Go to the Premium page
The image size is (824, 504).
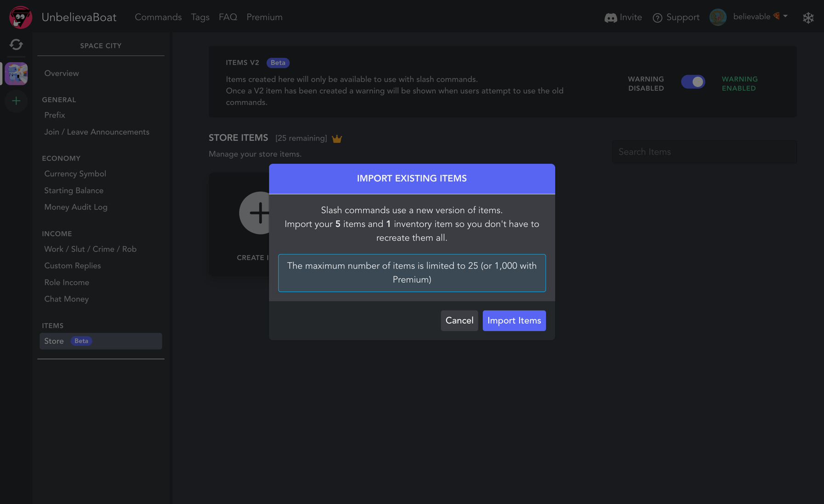[264, 17]
